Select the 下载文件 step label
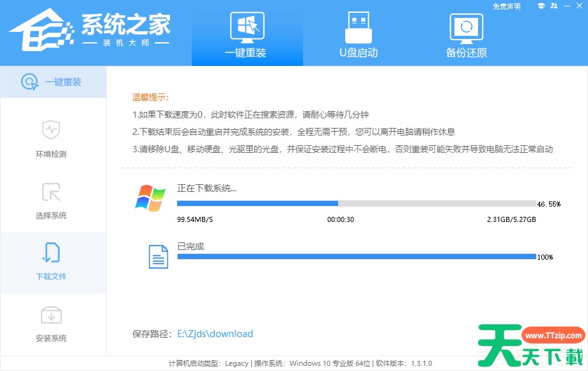Viewport: 588px width, 371px height. coord(51,276)
